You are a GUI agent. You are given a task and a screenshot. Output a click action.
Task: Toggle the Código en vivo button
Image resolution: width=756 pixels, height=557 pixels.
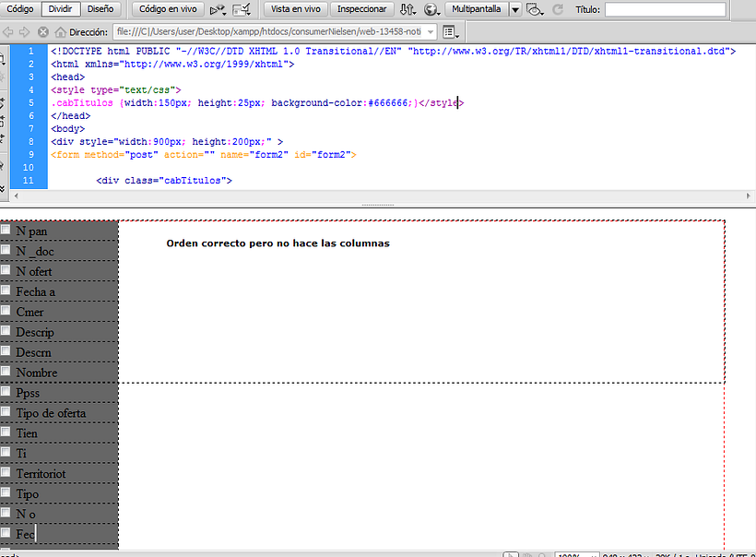(x=168, y=8)
